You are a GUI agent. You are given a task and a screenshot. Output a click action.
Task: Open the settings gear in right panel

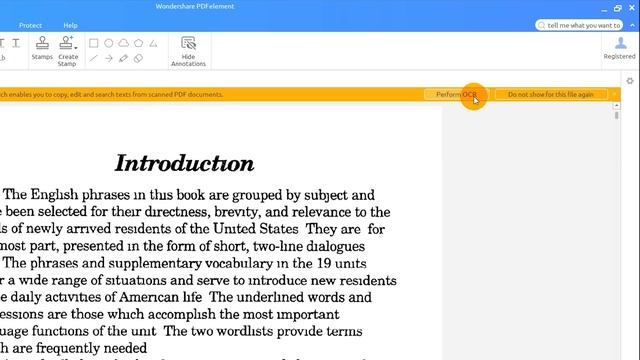630,81
